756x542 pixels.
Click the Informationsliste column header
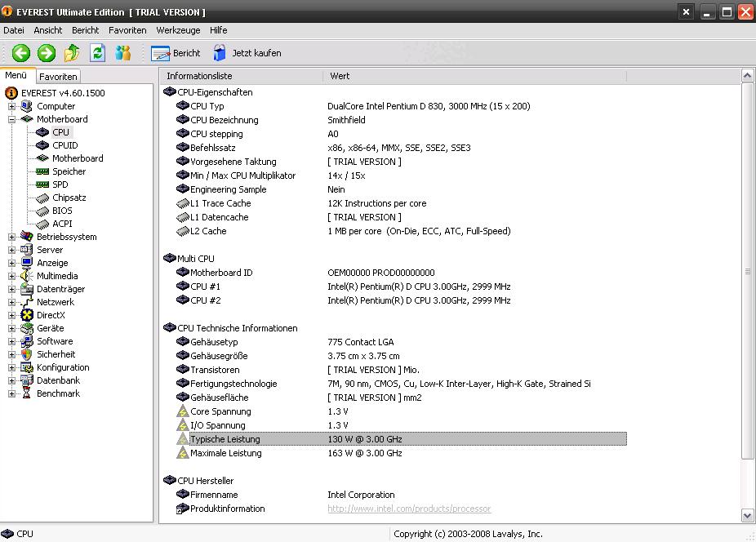pyautogui.click(x=241, y=76)
